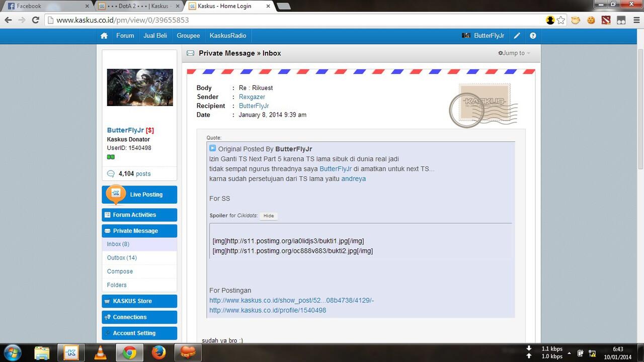
Task: Click the network warning tray icon
Action: point(592,353)
